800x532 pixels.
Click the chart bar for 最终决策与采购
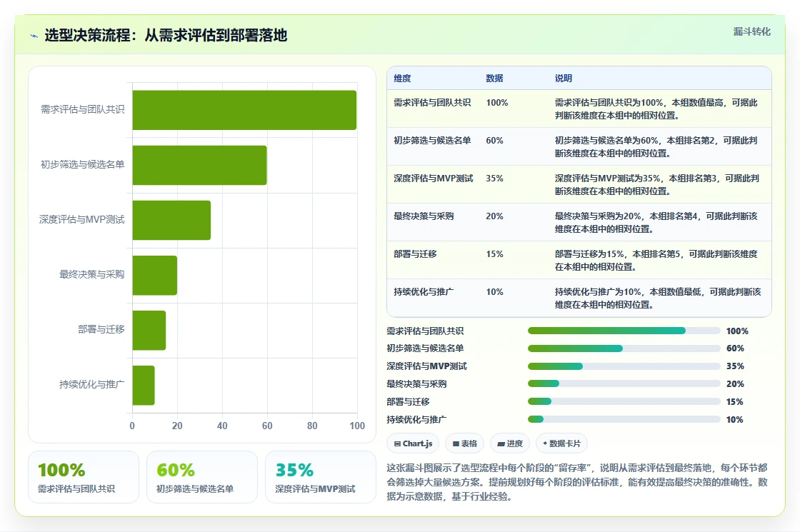pos(154,276)
